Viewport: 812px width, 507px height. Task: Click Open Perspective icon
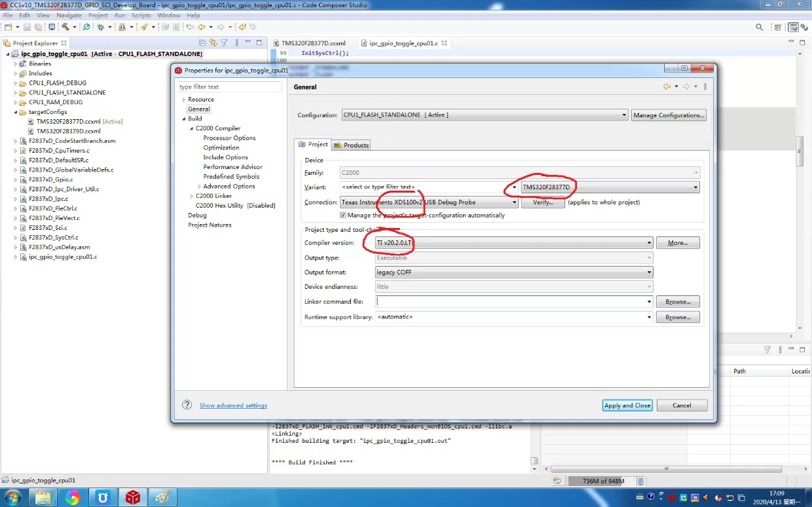click(777, 27)
